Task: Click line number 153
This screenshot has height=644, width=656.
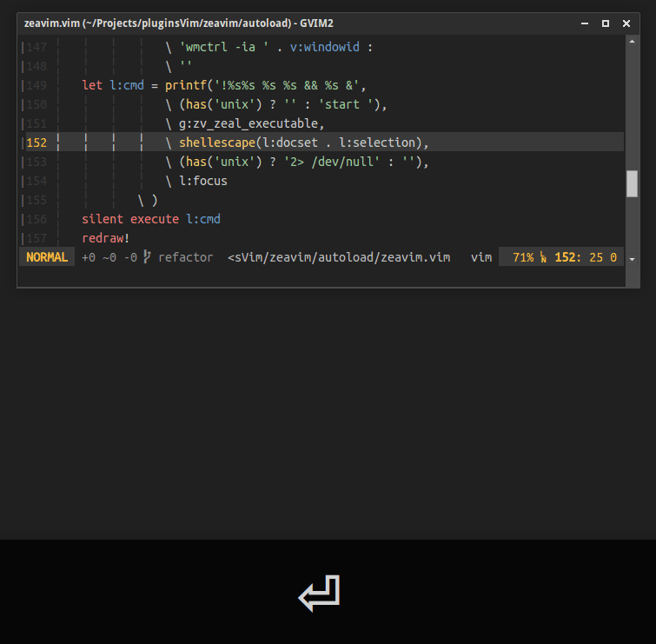Action: [36, 162]
